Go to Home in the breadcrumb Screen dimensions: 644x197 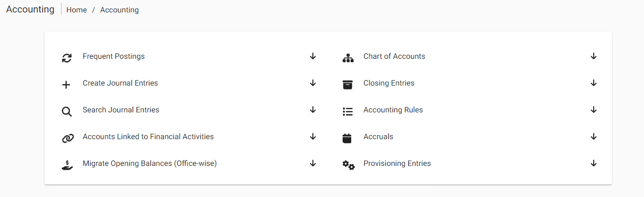[x=77, y=10]
